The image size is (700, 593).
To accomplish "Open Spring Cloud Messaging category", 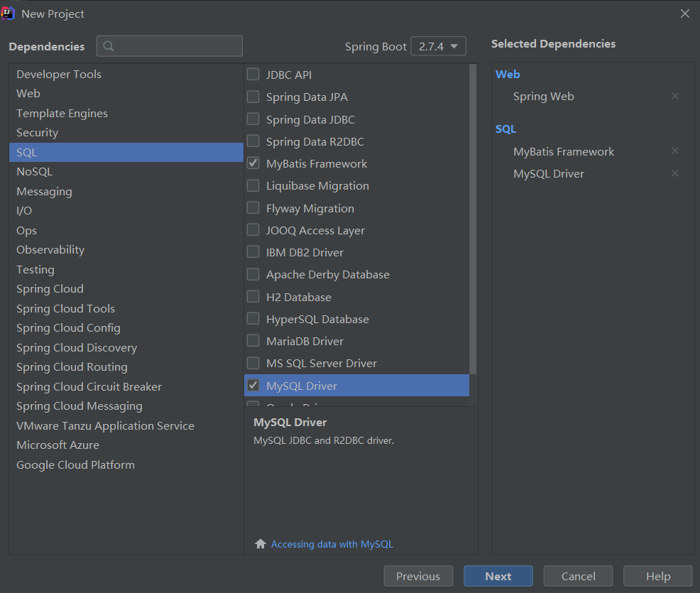I will click(126, 406).
